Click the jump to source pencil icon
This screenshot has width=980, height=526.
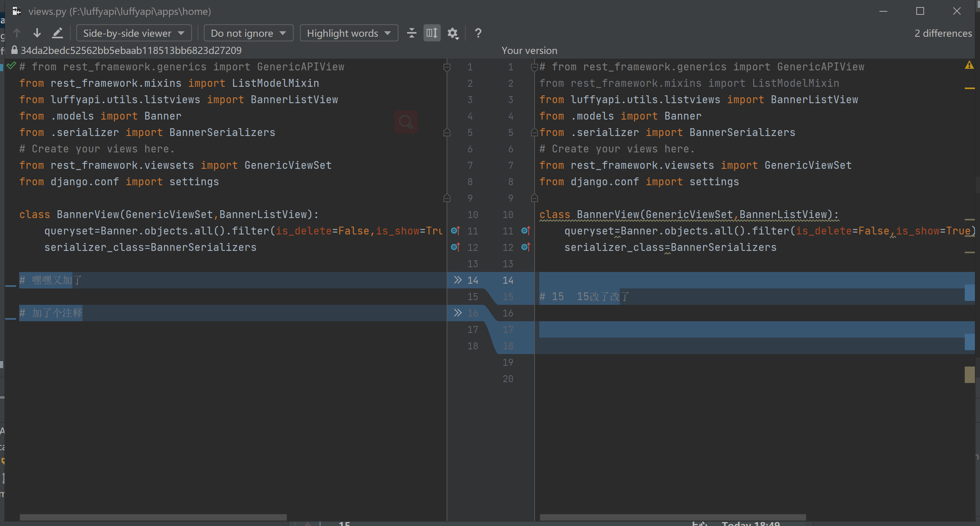point(57,33)
